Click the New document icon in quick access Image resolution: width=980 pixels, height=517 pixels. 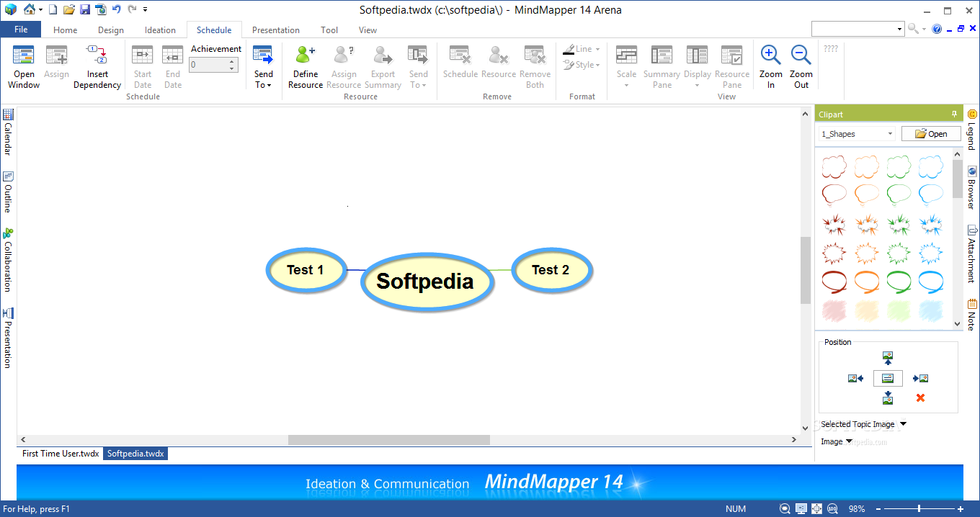click(x=53, y=9)
